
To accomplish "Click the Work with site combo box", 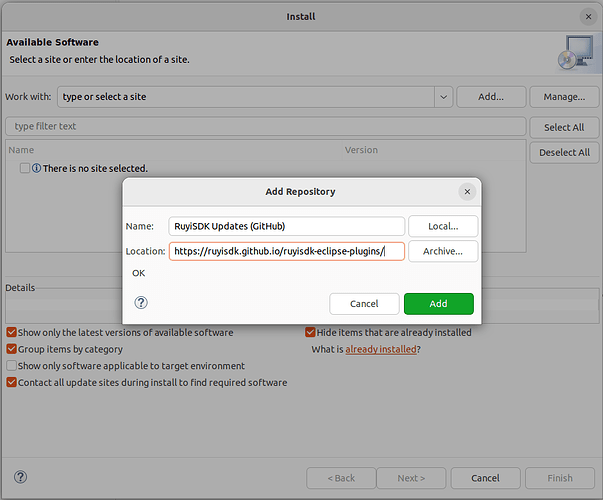I will tap(255, 97).
